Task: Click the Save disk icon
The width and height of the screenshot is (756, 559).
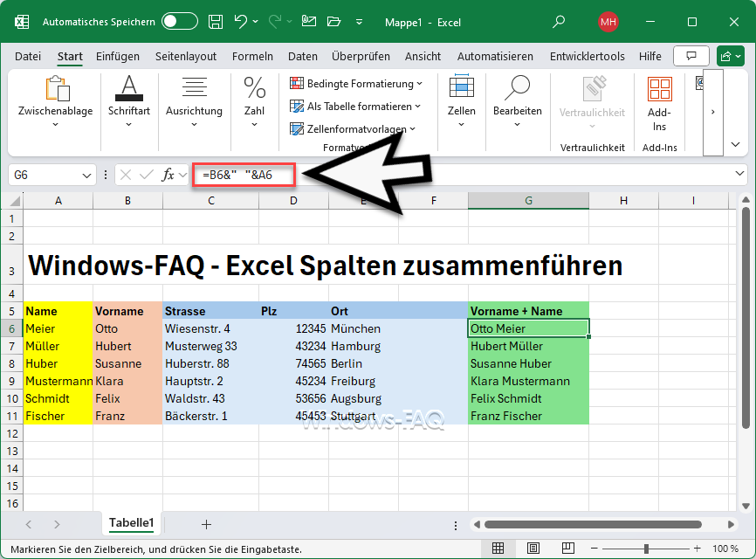Action: click(215, 22)
